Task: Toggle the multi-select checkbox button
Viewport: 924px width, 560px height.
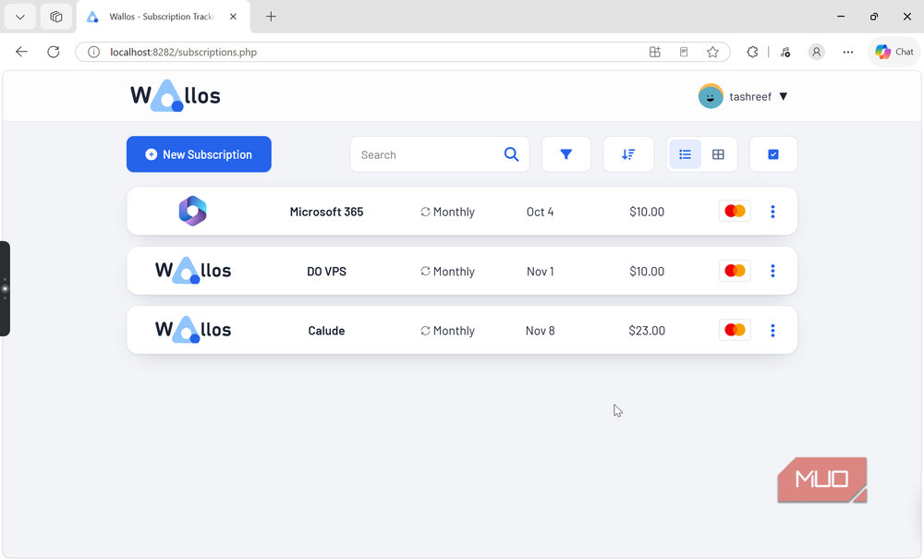Action: point(773,154)
